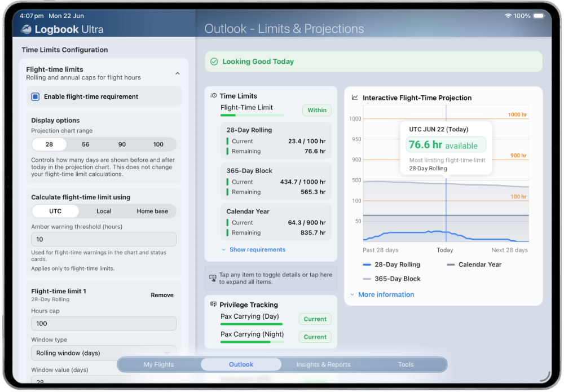Click the Privilege Tracking icon
This screenshot has height=392, width=564.
[213, 305]
